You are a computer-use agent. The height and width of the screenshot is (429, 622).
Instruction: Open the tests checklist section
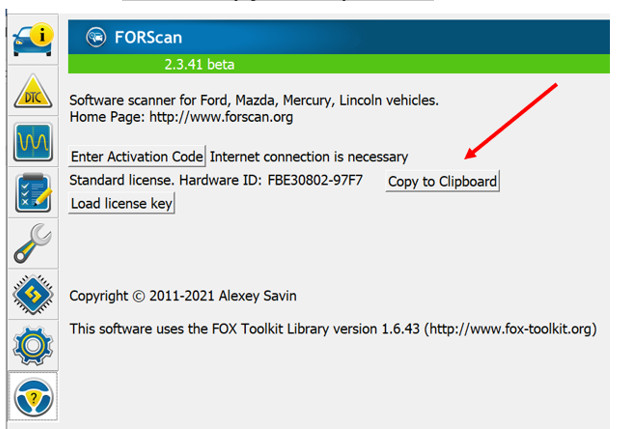click(x=32, y=193)
